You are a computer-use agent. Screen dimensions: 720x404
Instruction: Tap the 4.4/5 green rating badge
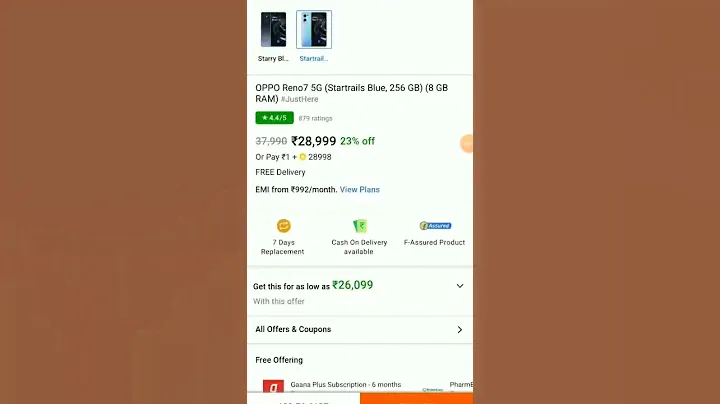point(275,118)
